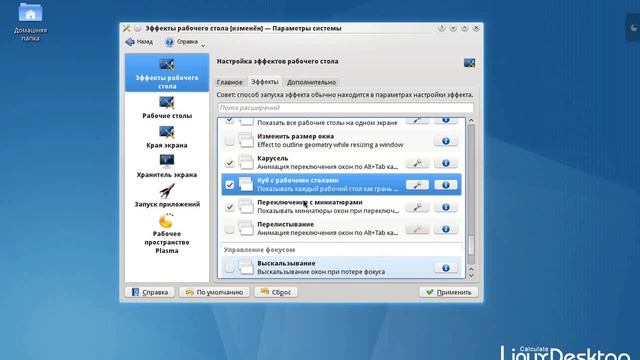
Task: Click wrench button for Перелистывание effect
Action: tap(417, 229)
